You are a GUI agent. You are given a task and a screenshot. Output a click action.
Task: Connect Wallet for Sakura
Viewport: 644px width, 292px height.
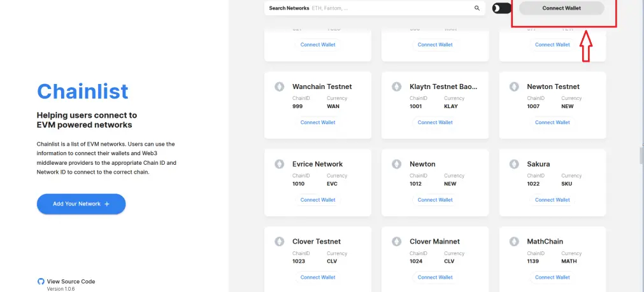pyautogui.click(x=552, y=200)
